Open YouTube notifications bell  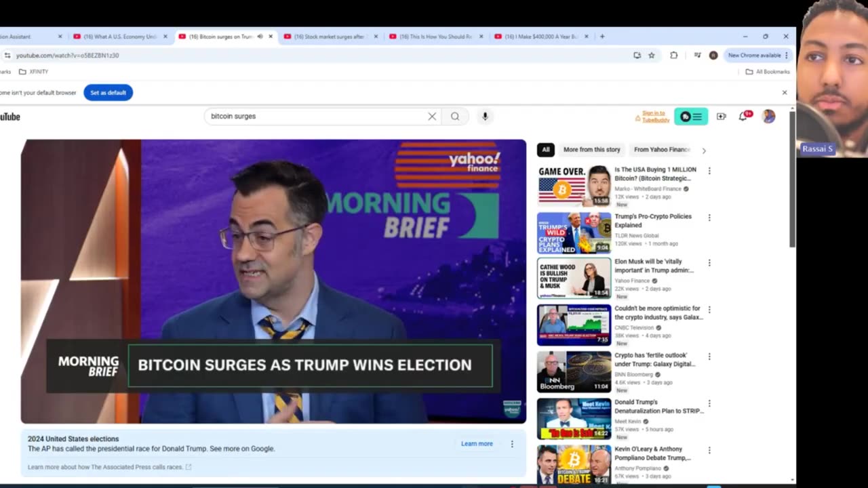(744, 117)
